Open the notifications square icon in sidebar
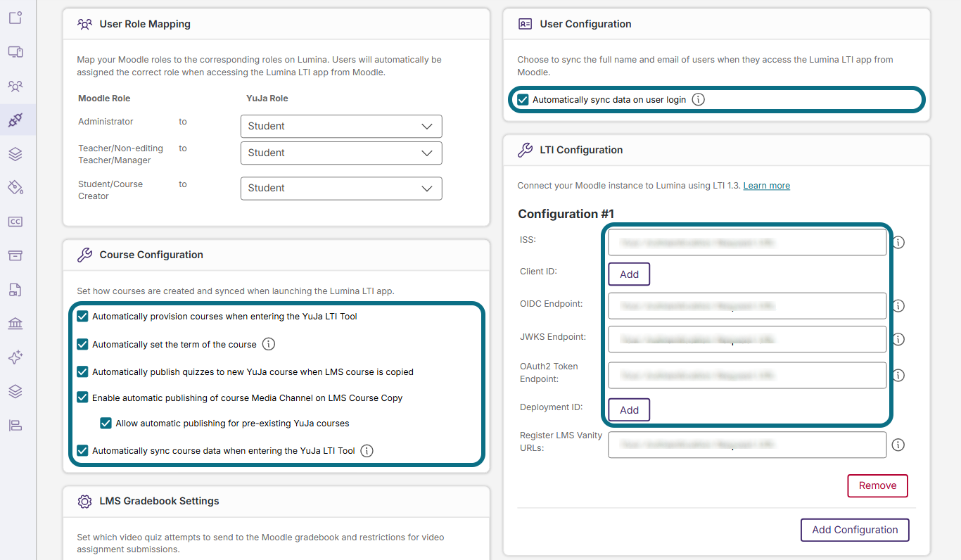The width and height of the screenshot is (961, 560). pos(15,18)
